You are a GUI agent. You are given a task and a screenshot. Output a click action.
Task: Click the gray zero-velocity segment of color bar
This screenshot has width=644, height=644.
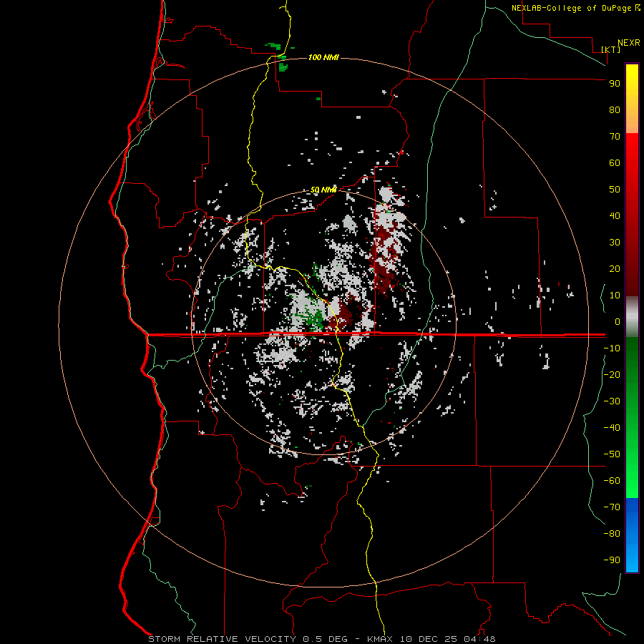(632, 317)
